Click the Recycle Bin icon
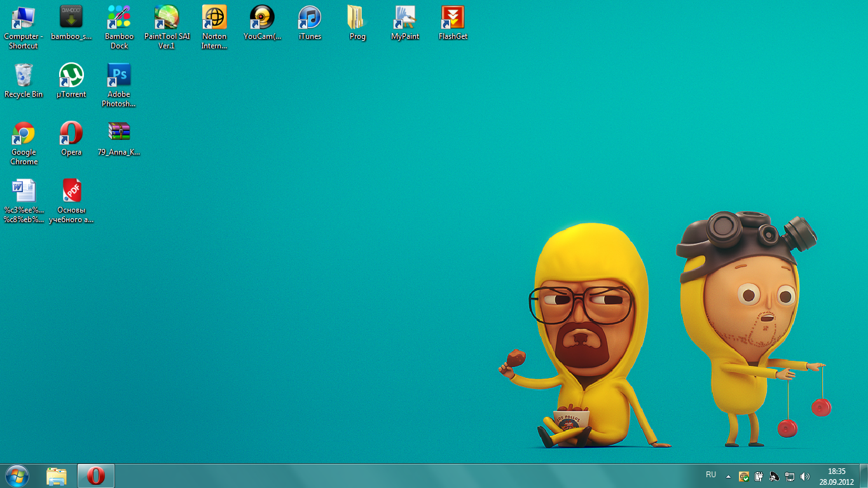 coord(24,81)
